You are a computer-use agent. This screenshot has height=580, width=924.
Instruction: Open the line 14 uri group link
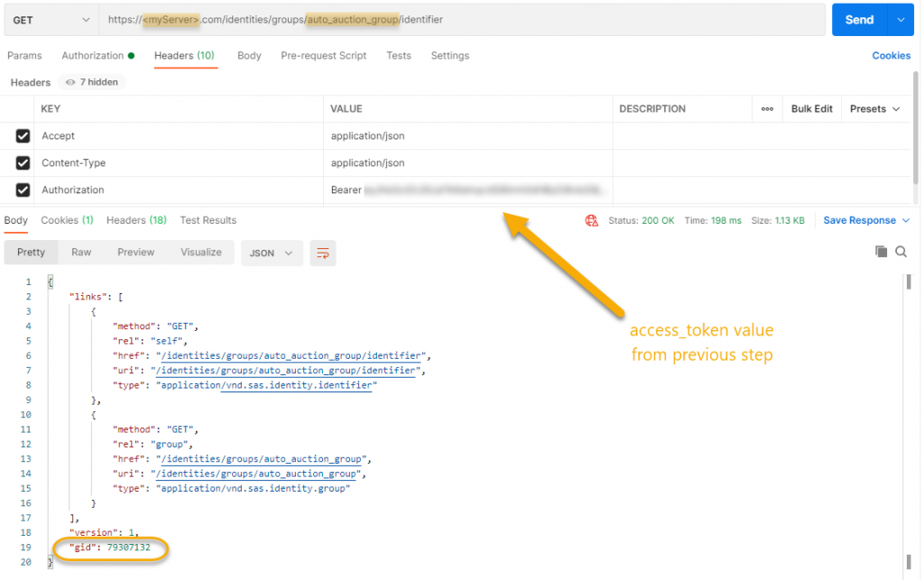[x=256, y=474]
